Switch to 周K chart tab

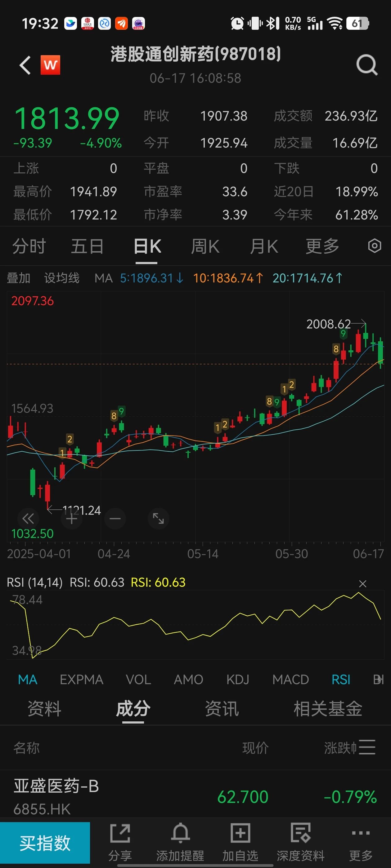205,246
